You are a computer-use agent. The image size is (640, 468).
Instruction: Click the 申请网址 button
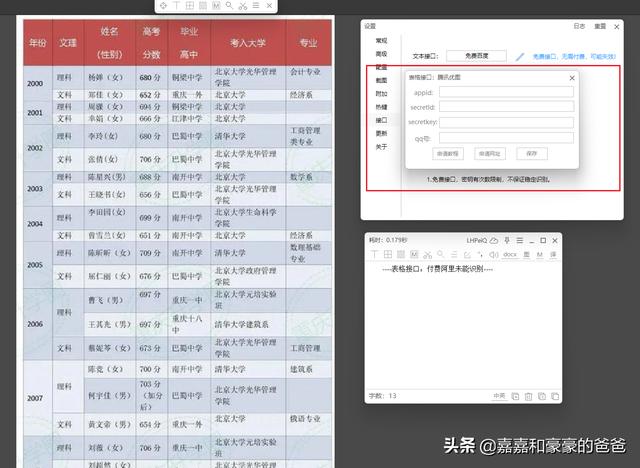pyautogui.click(x=489, y=154)
